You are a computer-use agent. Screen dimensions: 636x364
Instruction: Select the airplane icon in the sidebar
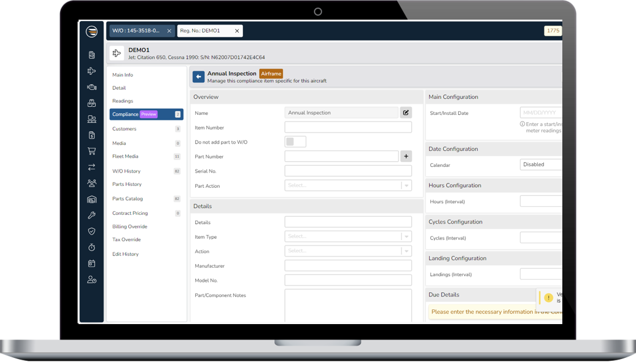coord(91,71)
